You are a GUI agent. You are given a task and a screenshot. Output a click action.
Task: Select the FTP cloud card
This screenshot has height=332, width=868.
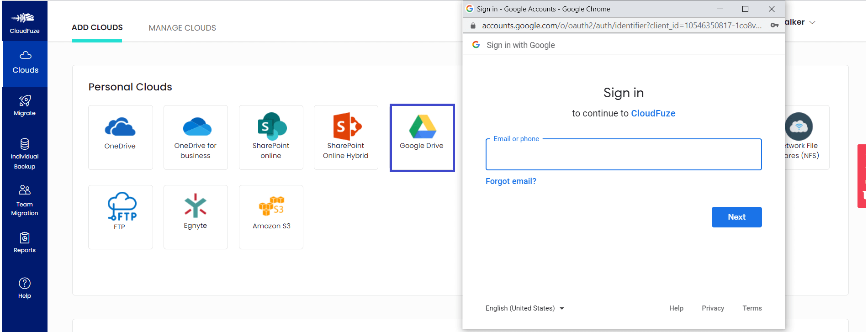pos(121,217)
